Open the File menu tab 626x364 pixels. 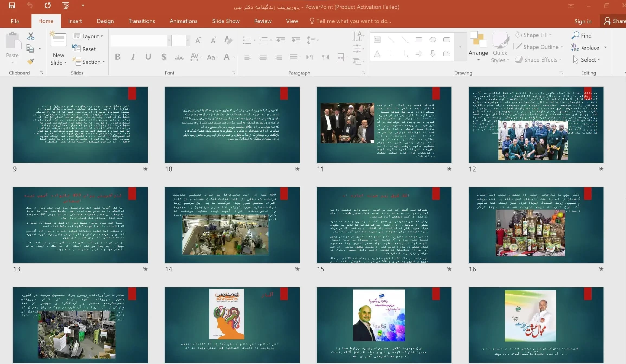[x=15, y=21]
